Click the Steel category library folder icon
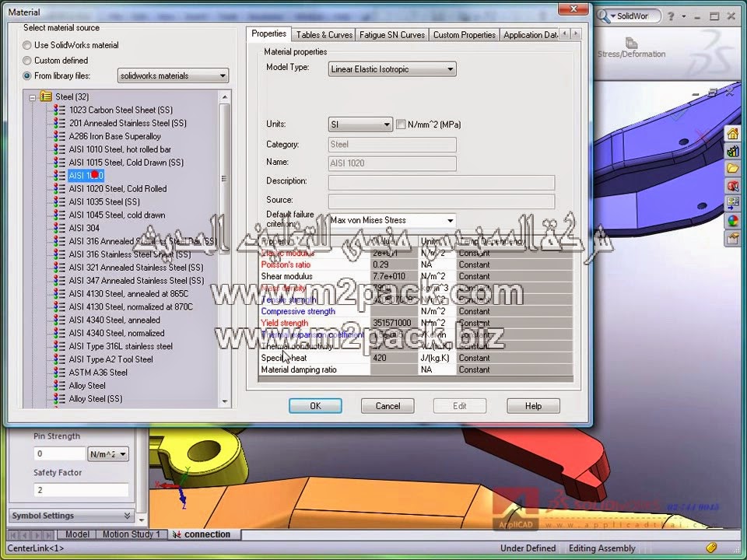 point(46,96)
